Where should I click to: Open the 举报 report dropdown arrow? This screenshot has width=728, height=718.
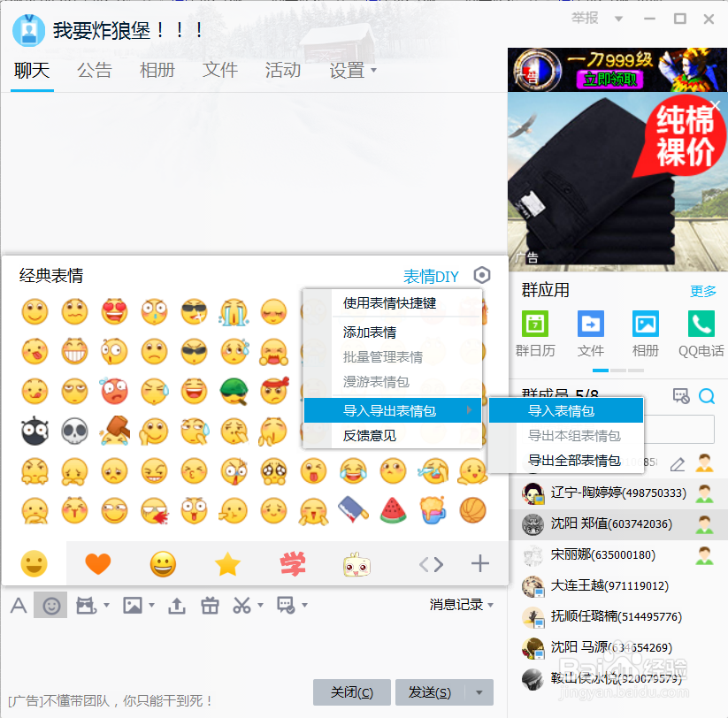tap(618, 19)
